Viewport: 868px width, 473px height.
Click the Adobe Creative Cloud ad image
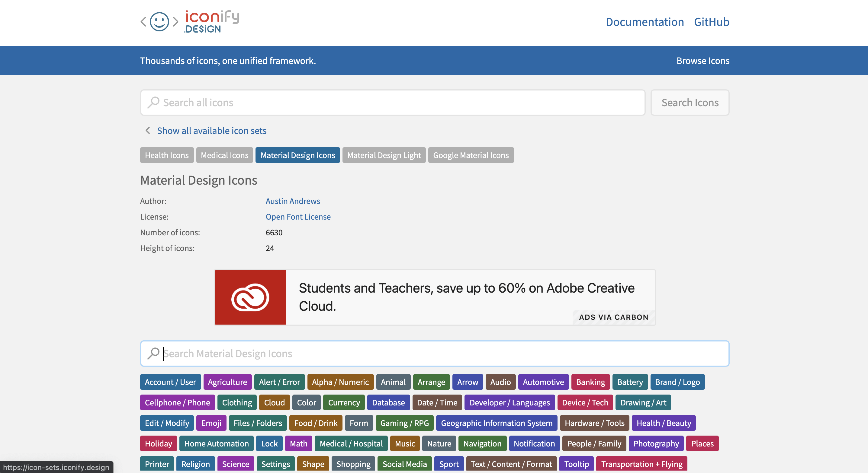(250, 297)
